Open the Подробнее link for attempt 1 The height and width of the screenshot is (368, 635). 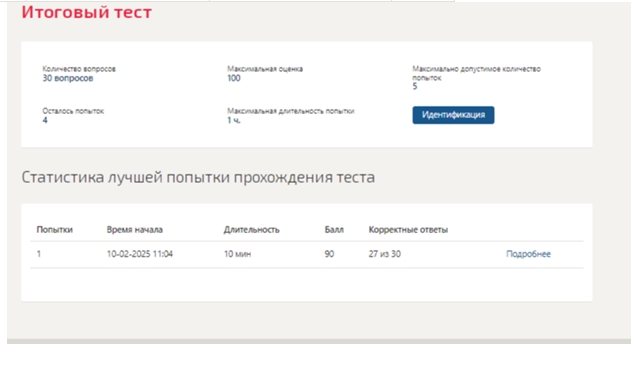tap(528, 254)
